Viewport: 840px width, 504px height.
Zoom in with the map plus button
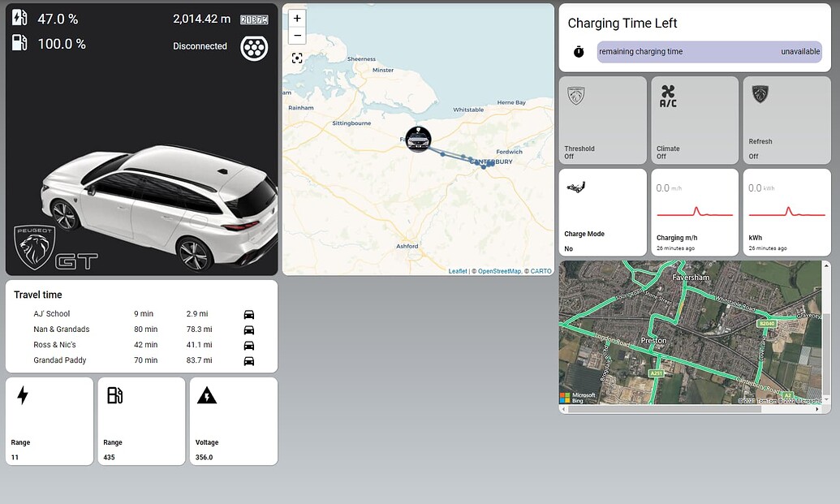coord(297,18)
